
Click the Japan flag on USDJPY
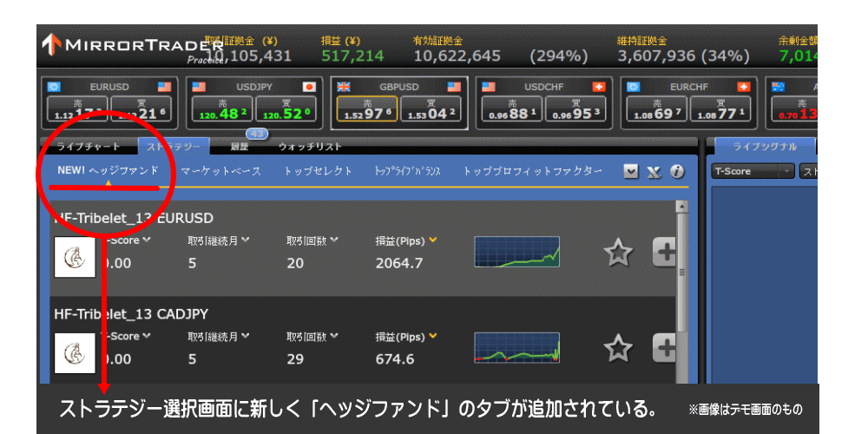click(309, 87)
